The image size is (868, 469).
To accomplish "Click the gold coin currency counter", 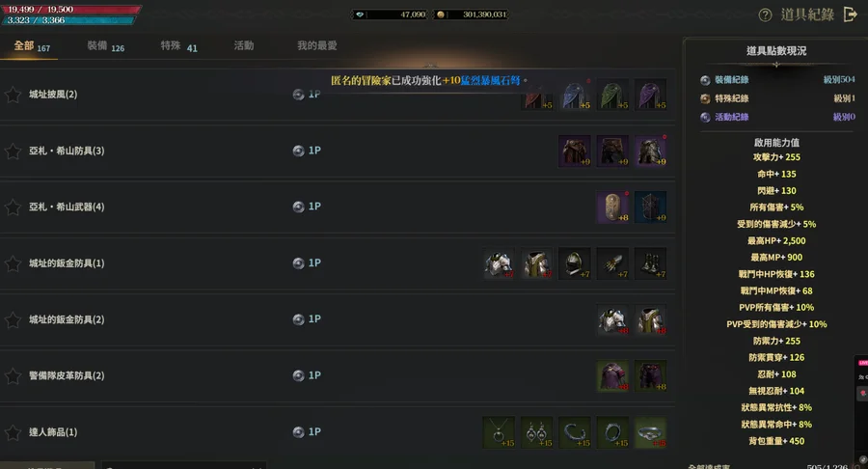I will pos(470,14).
